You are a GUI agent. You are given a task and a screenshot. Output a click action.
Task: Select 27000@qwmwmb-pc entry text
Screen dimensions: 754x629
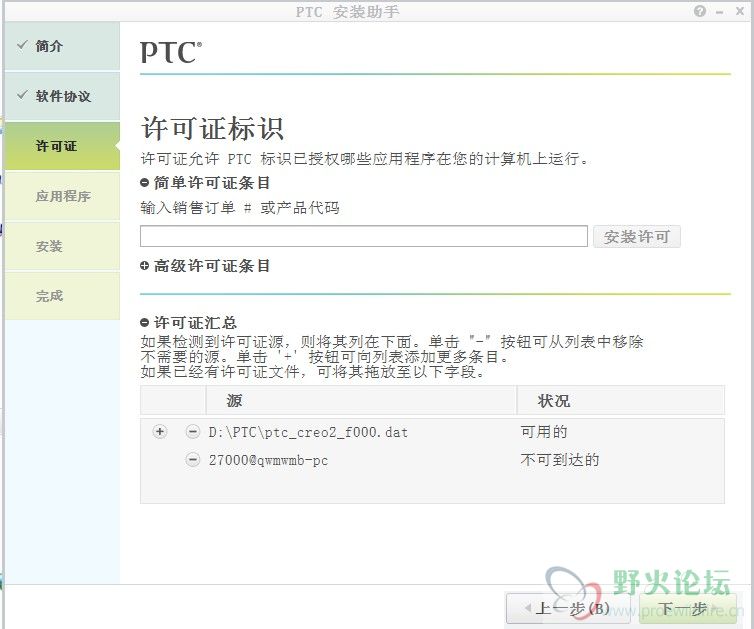click(268, 460)
